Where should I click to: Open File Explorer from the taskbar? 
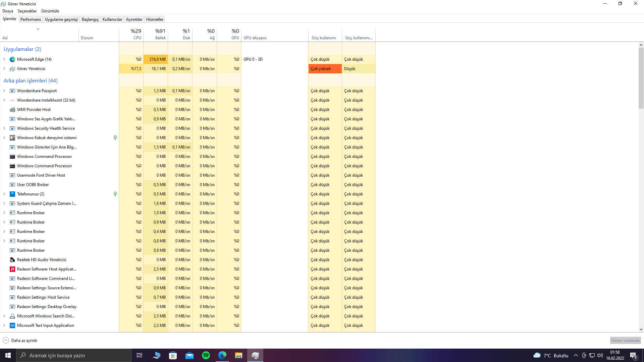click(238, 355)
